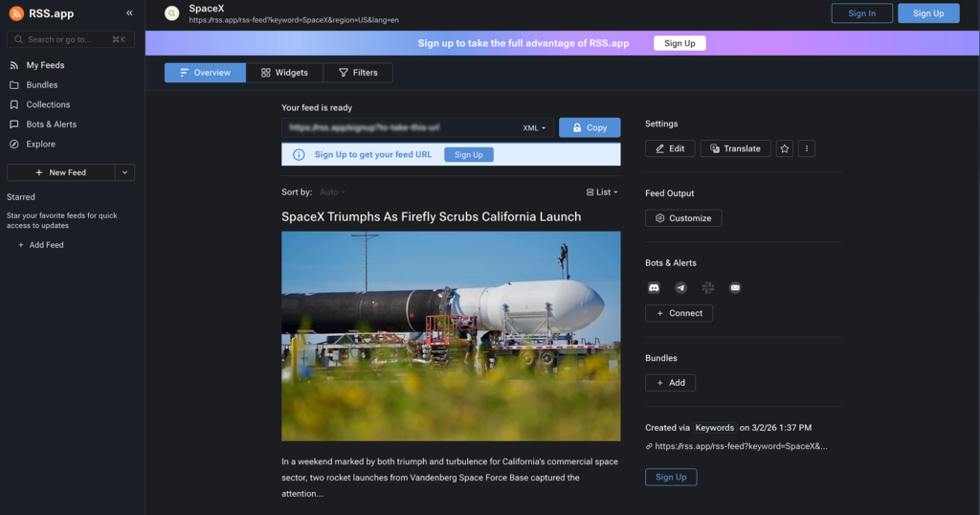Expand the New Feed arrow dropdown
The width and height of the screenshot is (980, 515).
(x=124, y=172)
